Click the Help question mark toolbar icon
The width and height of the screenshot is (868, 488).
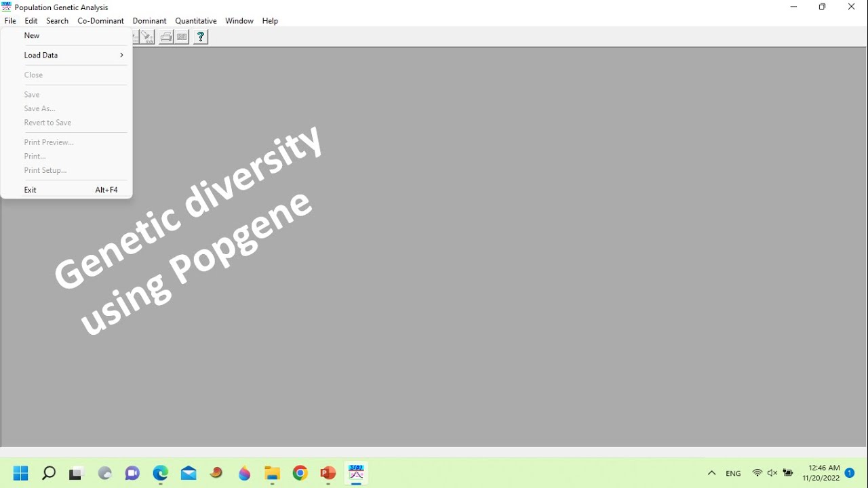point(201,37)
